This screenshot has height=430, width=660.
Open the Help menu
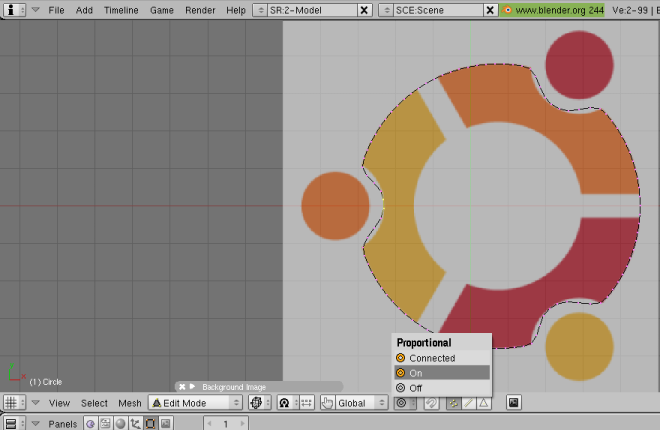point(236,10)
